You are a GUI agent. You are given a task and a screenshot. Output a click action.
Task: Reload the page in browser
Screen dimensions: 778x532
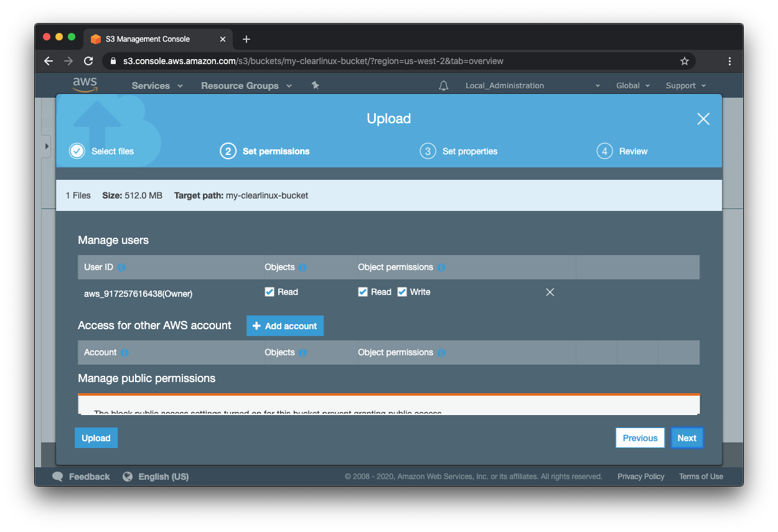(88, 61)
